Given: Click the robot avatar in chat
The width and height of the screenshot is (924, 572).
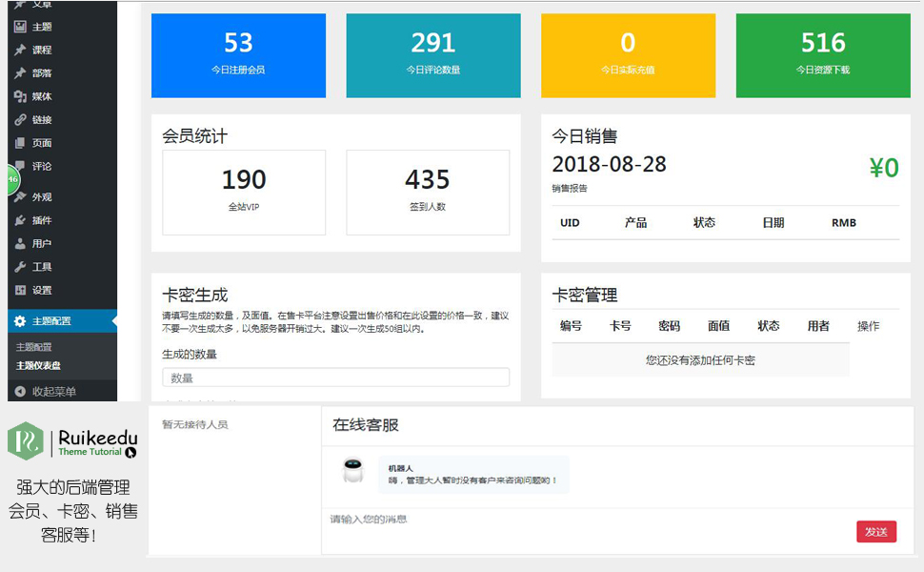Looking at the screenshot, I should pos(353,471).
